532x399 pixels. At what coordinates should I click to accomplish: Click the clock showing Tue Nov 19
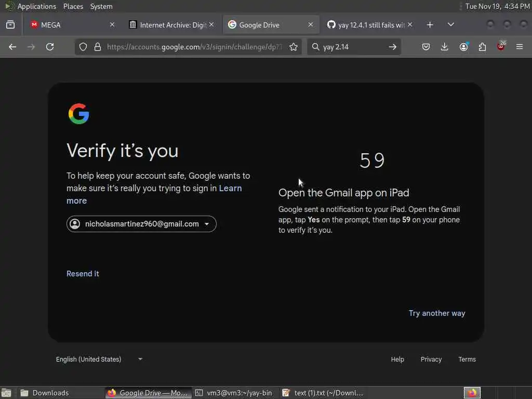pyautogui.click(x=497, y=6)
